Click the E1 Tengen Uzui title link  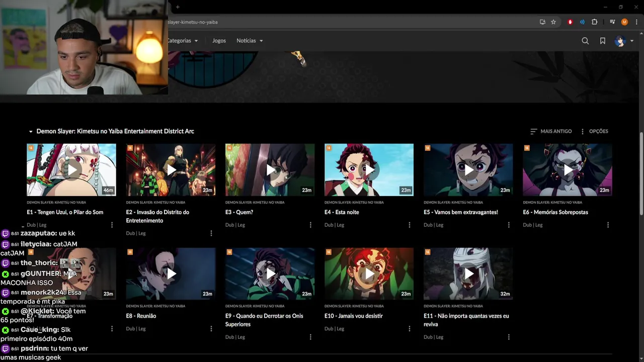[65, 212]
